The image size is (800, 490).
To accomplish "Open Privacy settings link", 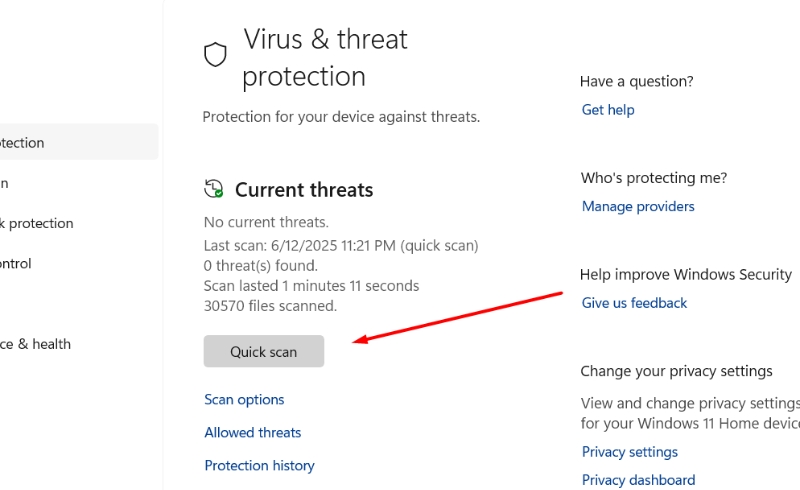I will (630, 452).
